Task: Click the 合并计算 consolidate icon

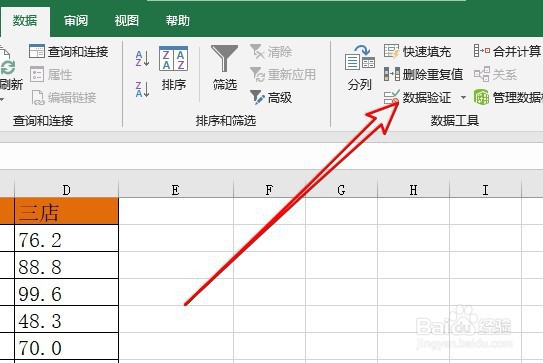Action: (x=482, y=51)
